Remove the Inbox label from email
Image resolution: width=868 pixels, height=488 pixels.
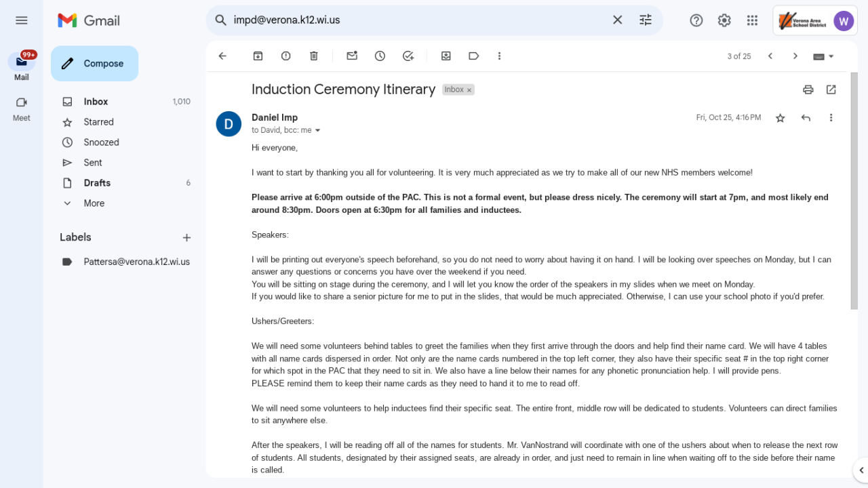469,90
